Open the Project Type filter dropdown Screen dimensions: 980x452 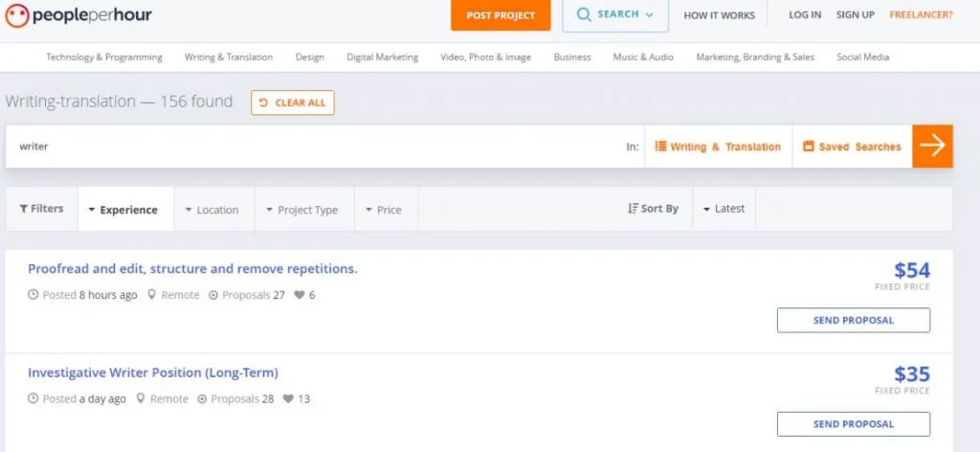pyautogui.click(x=304, y=210)
